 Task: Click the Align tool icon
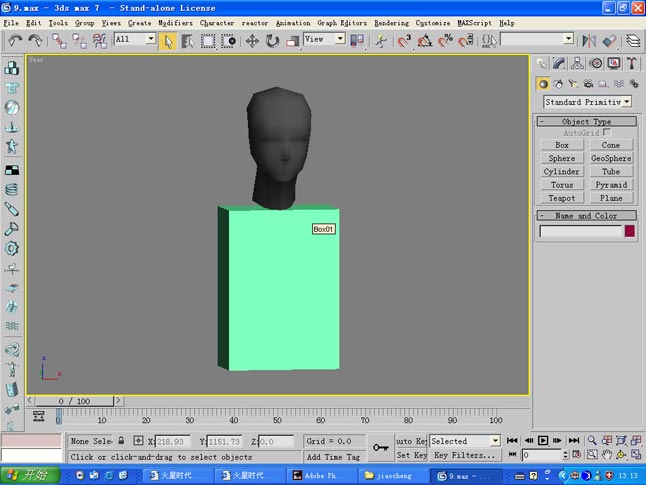point(609,41)
